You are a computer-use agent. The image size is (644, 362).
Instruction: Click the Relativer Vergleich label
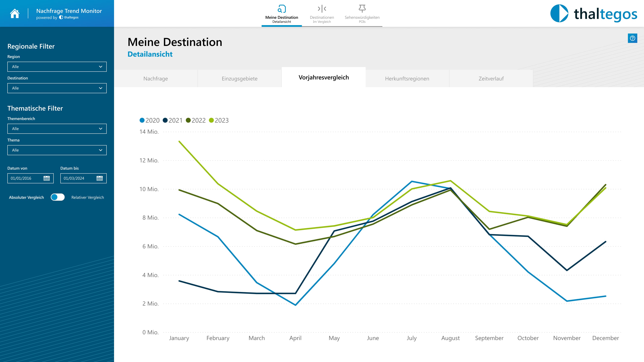click(x=88, y=197)
